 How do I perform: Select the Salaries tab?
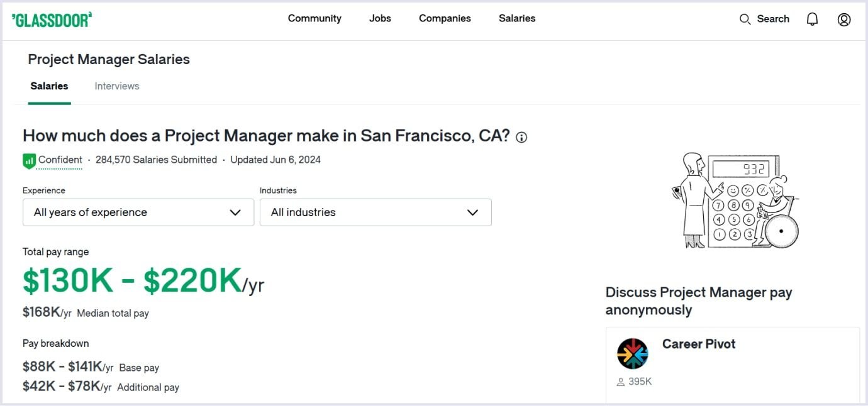[x=49, y=86]
